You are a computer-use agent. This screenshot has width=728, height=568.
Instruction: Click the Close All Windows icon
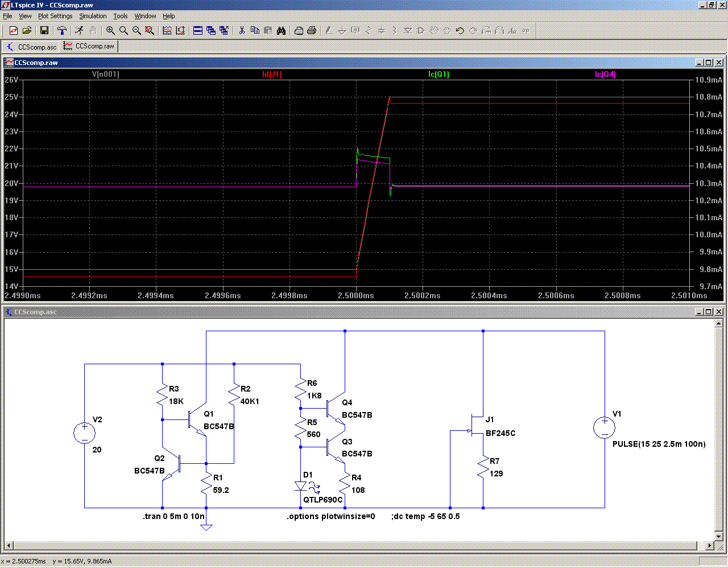tap(224, 30)
